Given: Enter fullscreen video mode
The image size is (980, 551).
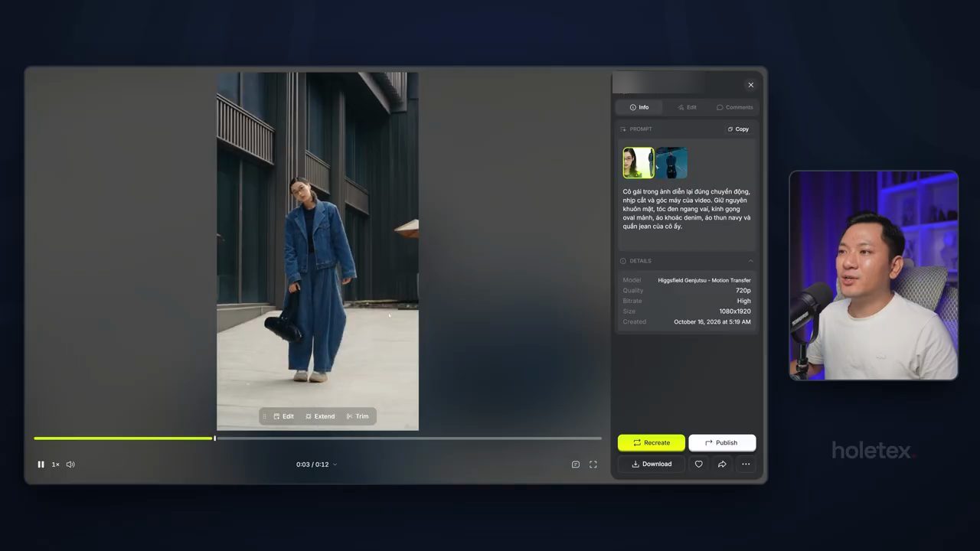Looking at the screenshot, I should point(593,465).
